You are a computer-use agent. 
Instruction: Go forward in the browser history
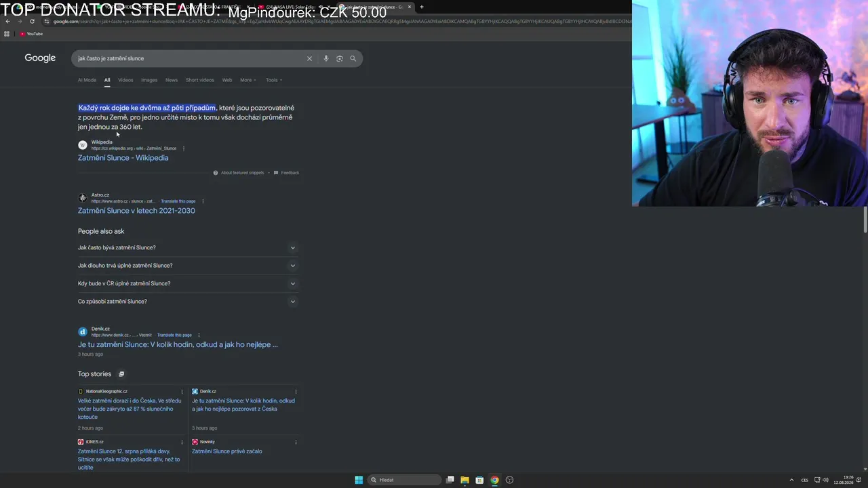[20, 21]
